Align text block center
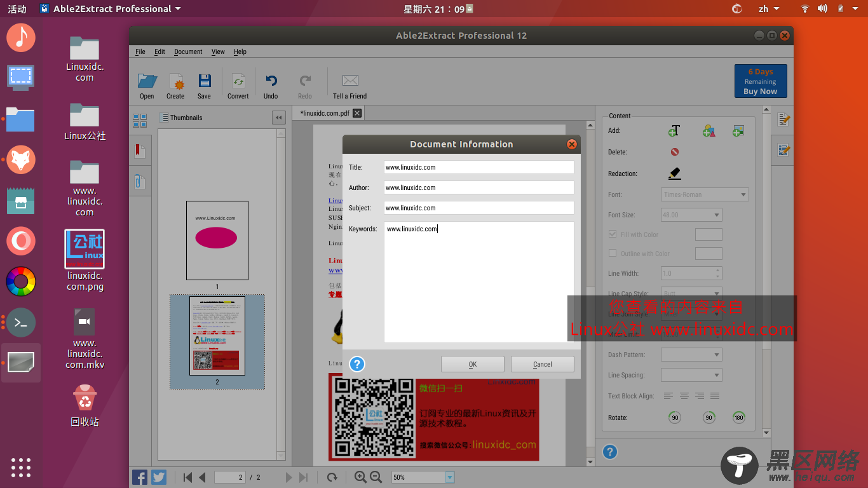 pyautogui.click(x=684, y=396)
